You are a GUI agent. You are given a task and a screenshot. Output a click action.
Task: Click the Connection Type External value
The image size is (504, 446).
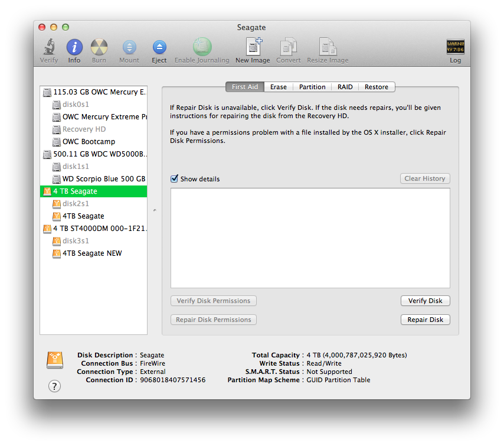click(153, 372)
